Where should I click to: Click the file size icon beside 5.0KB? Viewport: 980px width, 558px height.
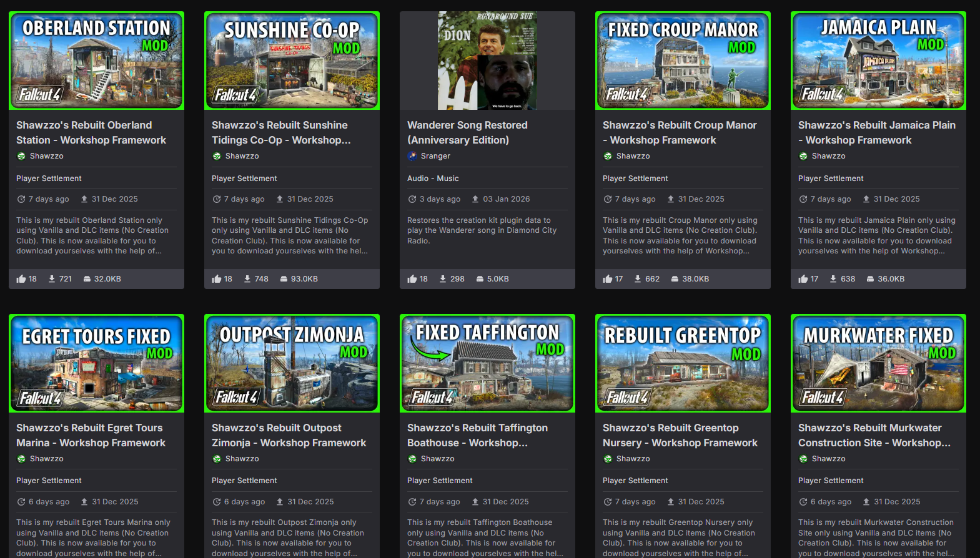tap(480, 279)
